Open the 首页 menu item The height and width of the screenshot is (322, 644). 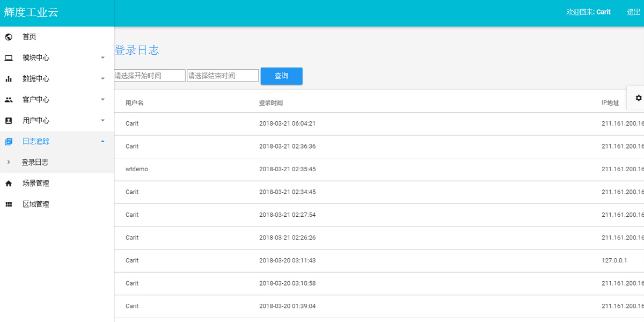[x=30, y=37]
